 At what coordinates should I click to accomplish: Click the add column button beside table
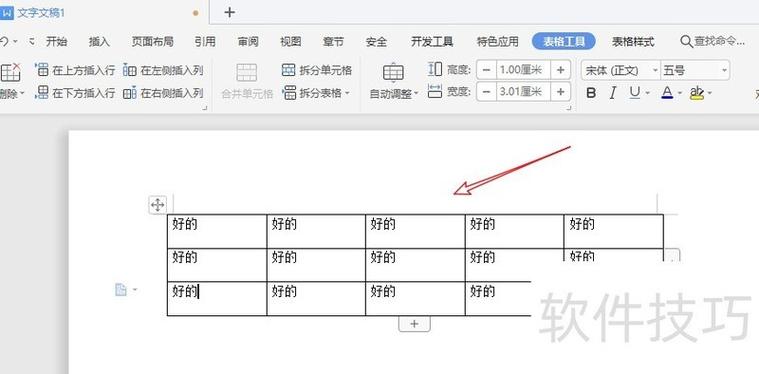672,255
